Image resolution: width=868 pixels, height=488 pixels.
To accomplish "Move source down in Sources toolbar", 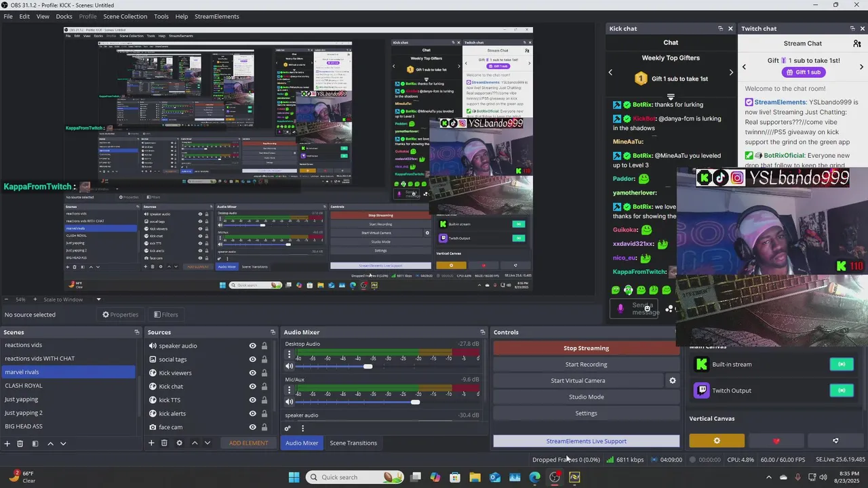I will 208,443.
